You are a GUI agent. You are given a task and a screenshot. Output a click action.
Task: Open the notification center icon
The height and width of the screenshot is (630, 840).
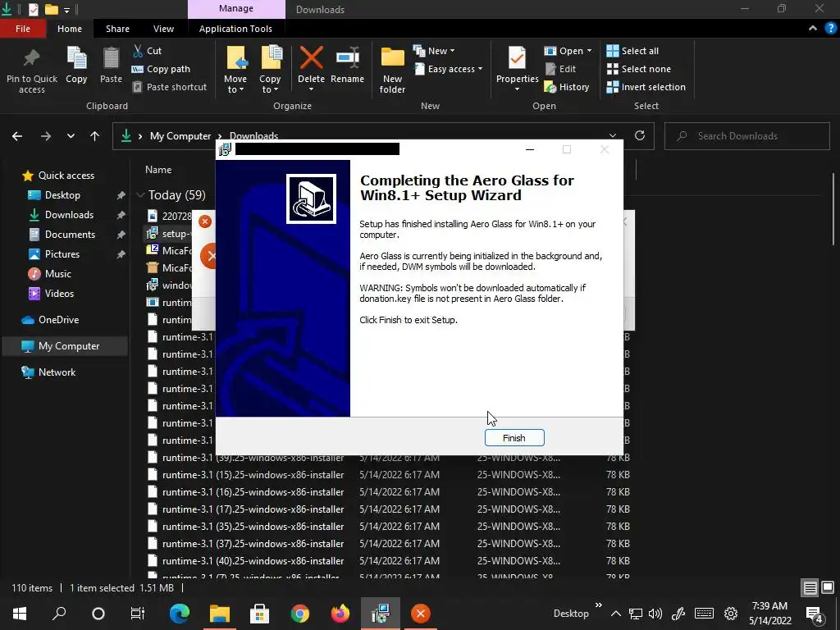(x=815, y=614)
